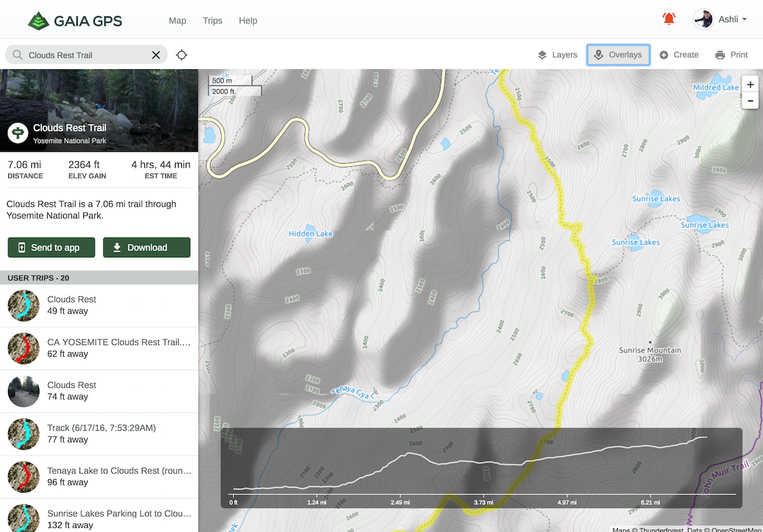The width and height of the screenshot is (763, 532).
Task: Click the locate-me crosshair icon
Action: point(181,55)
